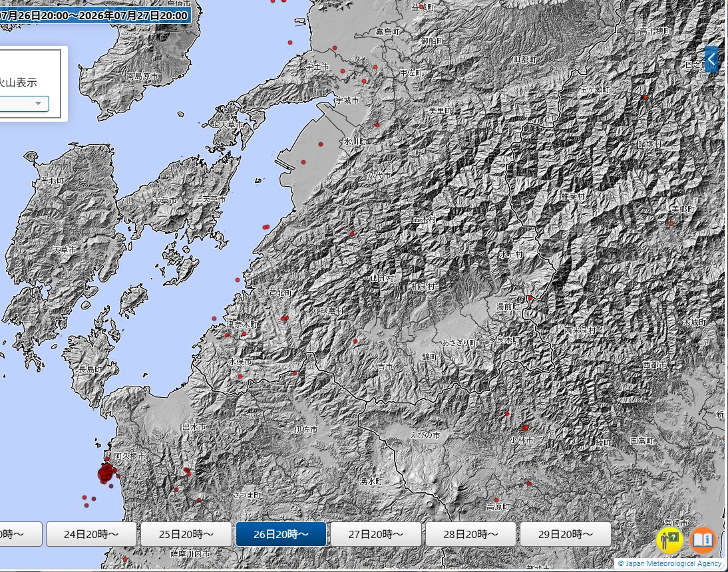Click the 水俣市 map label
Viewport: 728px width, 572px height.
point(240,361)
